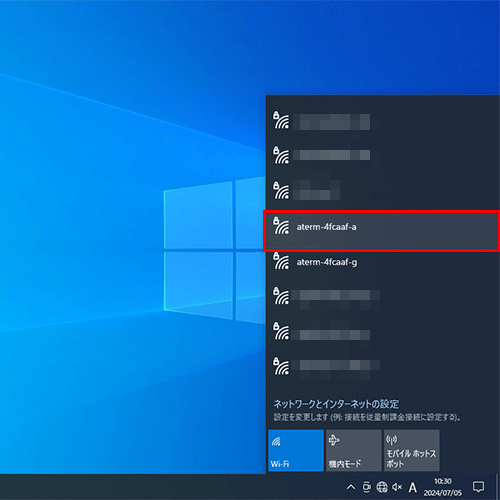Click the Meet Now camera tray icon
Image resolution: width=500 pixels, height=500 pixels.
[366, 487]
